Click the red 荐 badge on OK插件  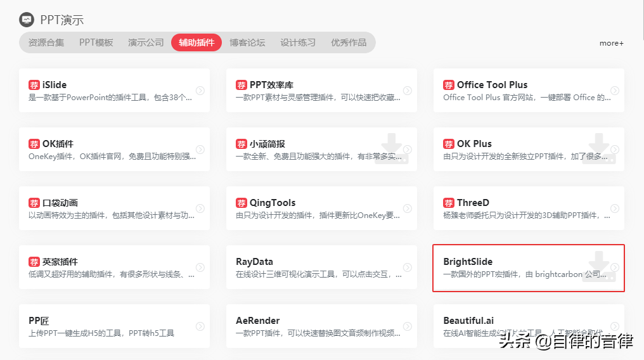tap(34, 144)
